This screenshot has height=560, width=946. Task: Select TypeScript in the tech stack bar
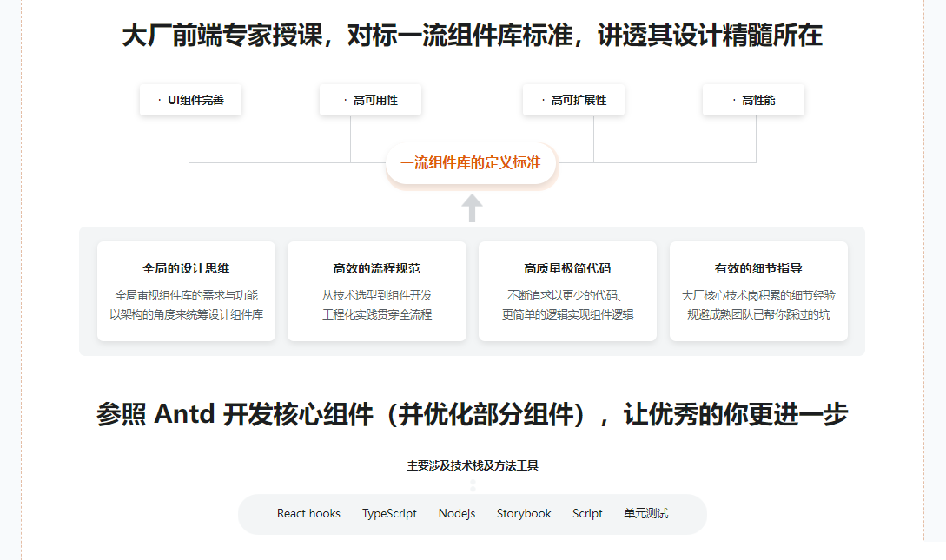click(389, 514)
